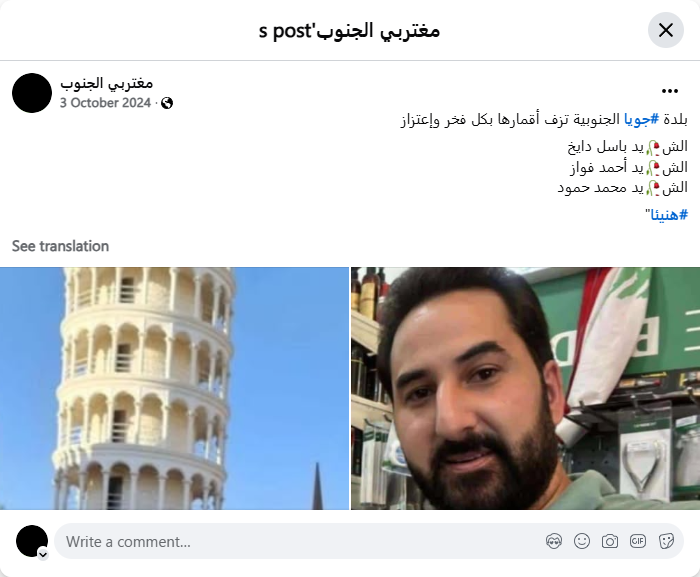Click the globe public audience icon
Image resolution: width=700 pixels, height=577 pixels.
click(167, 103)
